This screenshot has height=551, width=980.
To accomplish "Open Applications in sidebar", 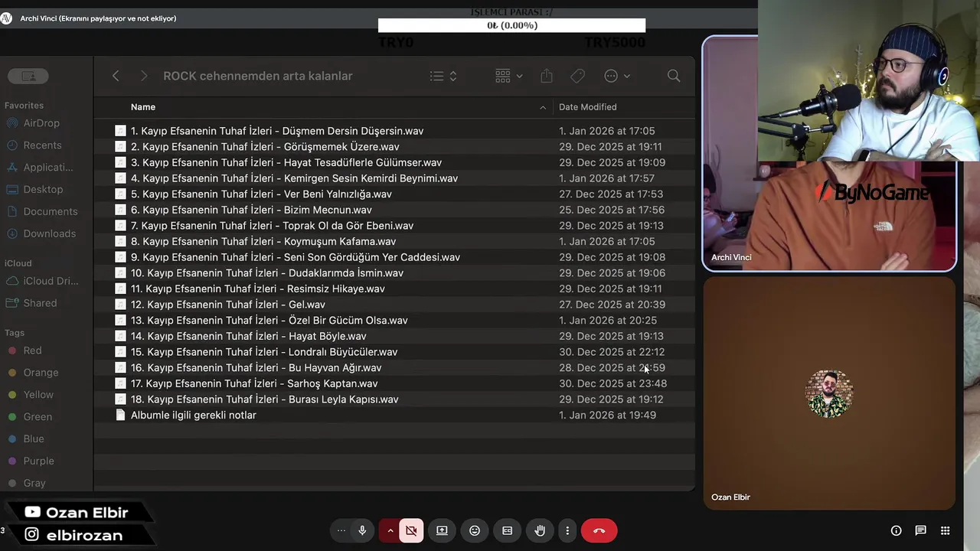I will tap(40, 167).
